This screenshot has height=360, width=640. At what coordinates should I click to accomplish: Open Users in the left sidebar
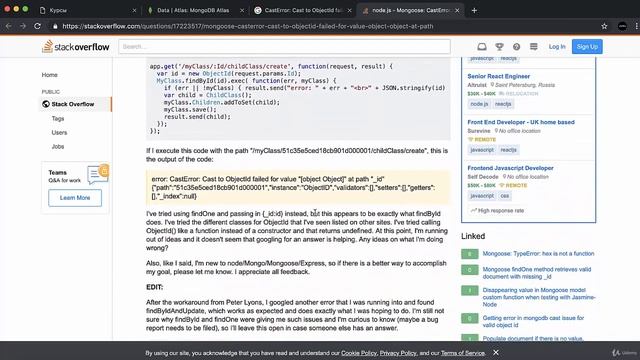pyautogui.click(x=59, y=132)
